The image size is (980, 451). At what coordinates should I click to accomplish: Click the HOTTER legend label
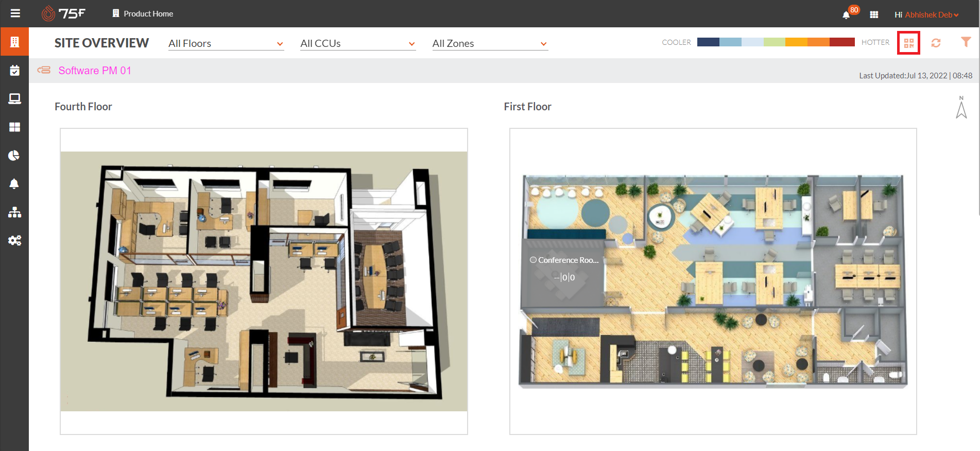coord(875,43)
